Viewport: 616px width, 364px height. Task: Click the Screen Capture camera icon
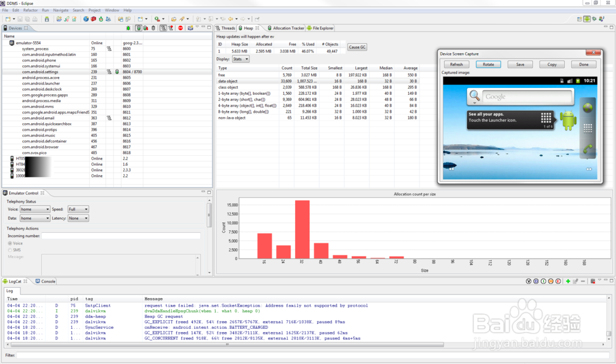click(x=190, y=28)
